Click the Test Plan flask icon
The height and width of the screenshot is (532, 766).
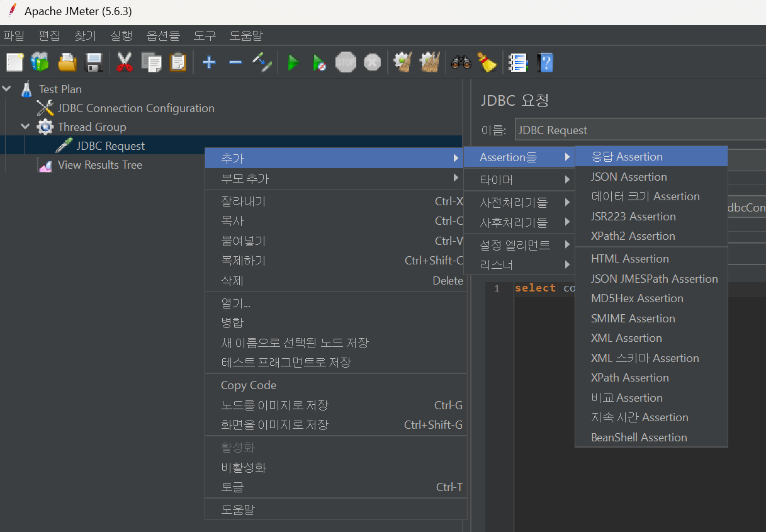click(26, 89)
